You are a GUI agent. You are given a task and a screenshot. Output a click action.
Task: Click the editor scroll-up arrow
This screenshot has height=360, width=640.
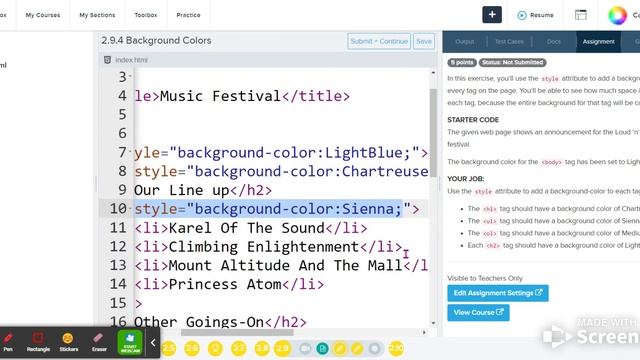pyautogui.click(x=433, y=73)
